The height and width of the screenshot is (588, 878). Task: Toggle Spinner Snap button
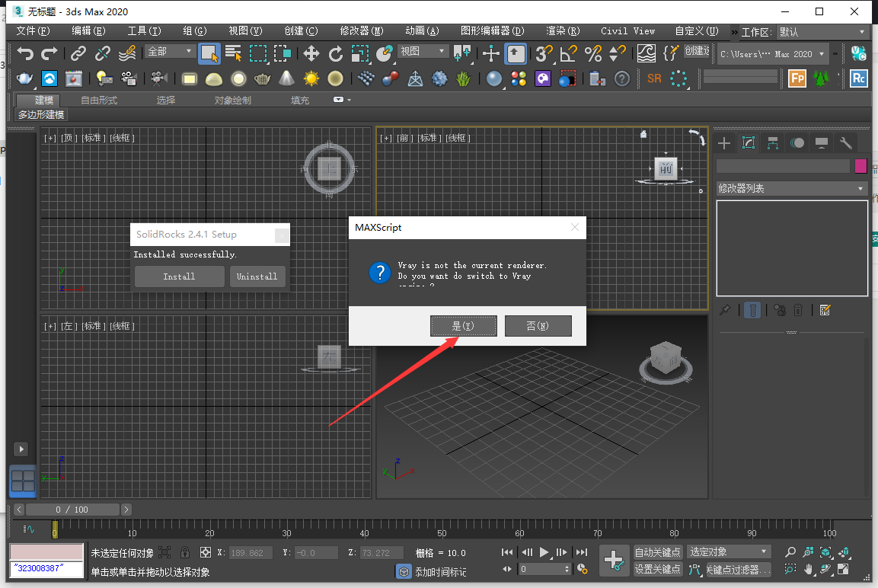tap(617, 54)
